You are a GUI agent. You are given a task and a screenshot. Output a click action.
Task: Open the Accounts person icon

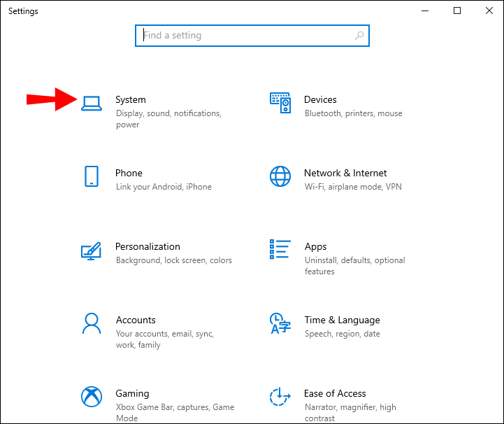click(x=92, y=323)
